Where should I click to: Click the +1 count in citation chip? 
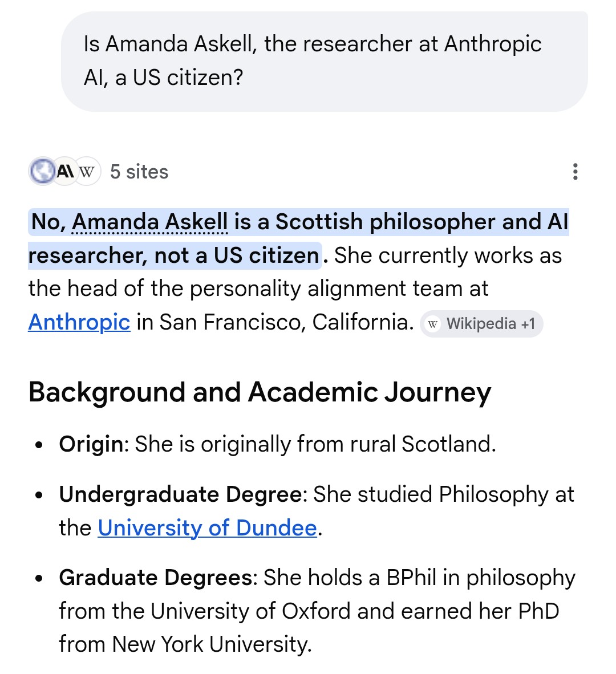(x=528, y=324)
